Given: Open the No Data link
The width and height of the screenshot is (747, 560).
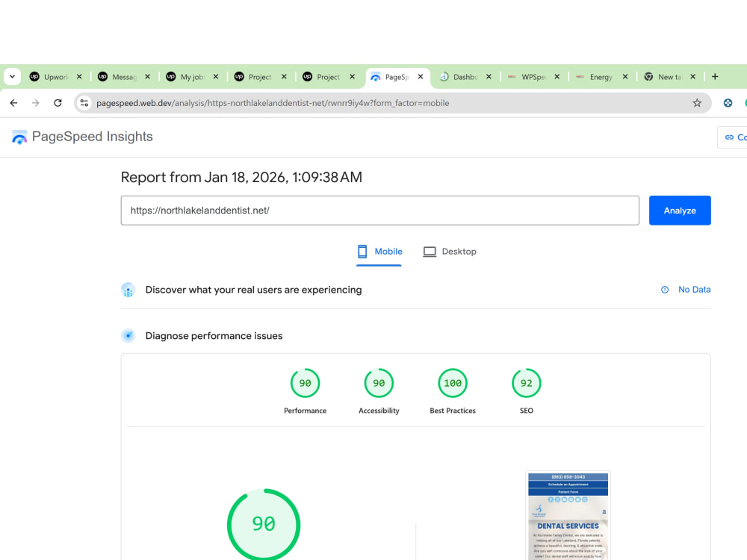Looking at the screenshot, I should 694,290.
